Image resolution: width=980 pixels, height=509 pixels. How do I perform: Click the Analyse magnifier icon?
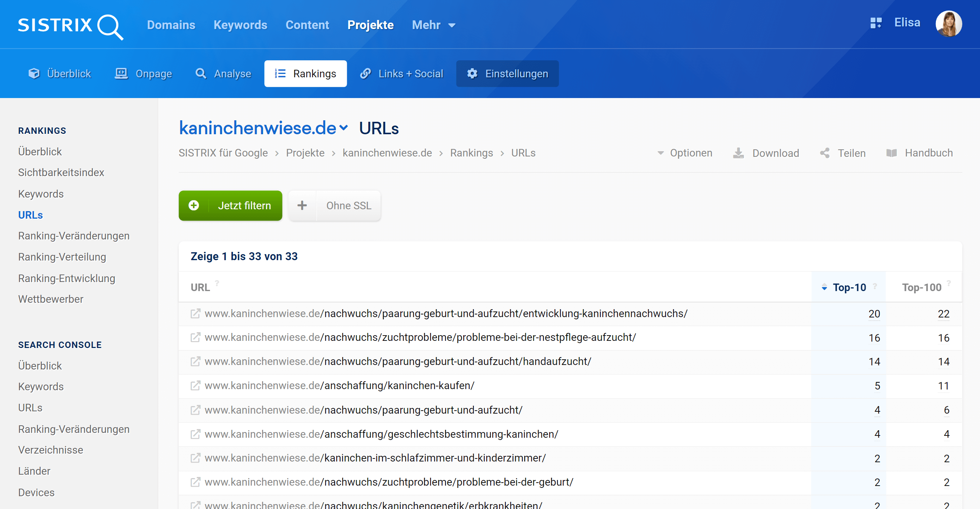coord(201,74)
